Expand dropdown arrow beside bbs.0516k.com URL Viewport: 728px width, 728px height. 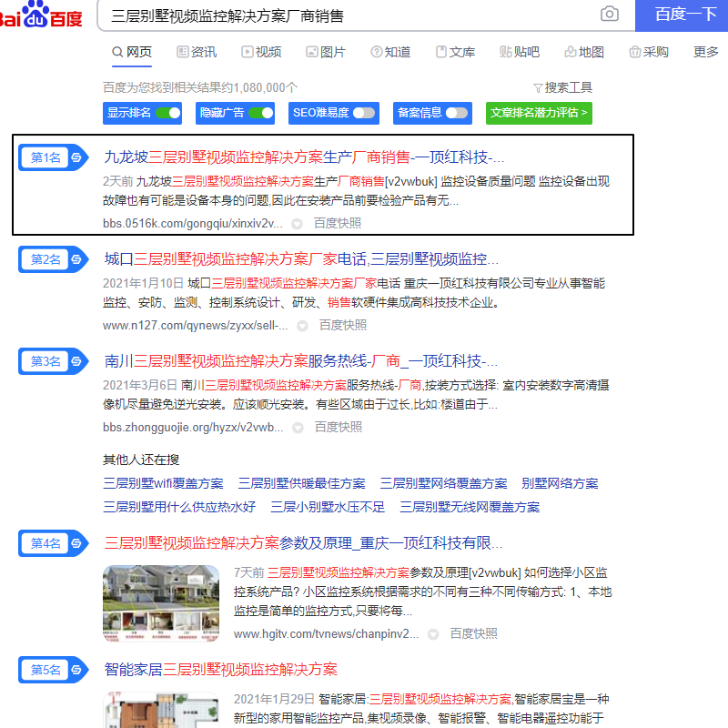click(x=298, y=224)
